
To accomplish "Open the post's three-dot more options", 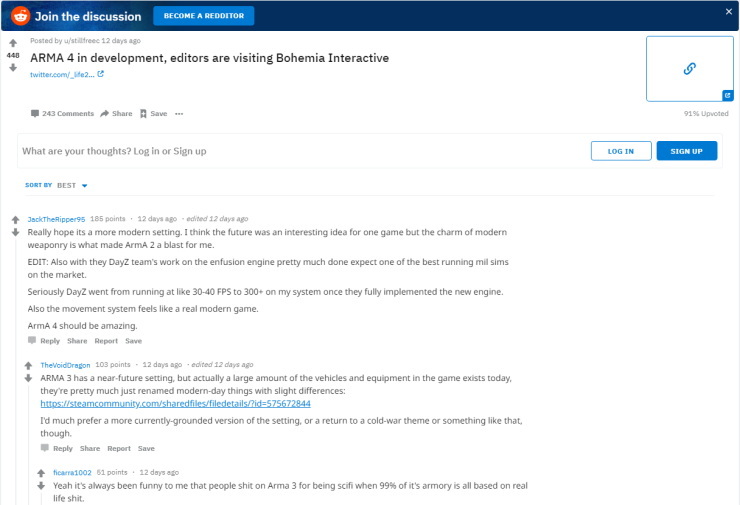I will [179, 114].
